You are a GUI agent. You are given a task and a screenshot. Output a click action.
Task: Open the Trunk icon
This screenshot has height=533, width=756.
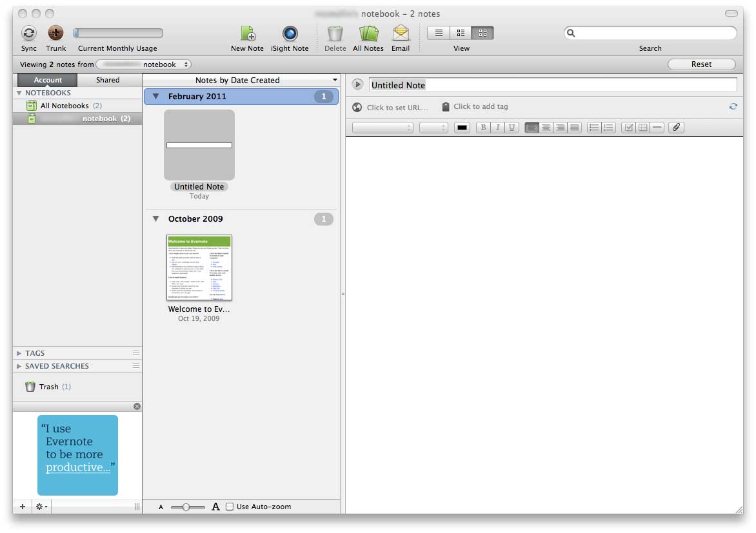pyautogui.click(x=55, y=34)
